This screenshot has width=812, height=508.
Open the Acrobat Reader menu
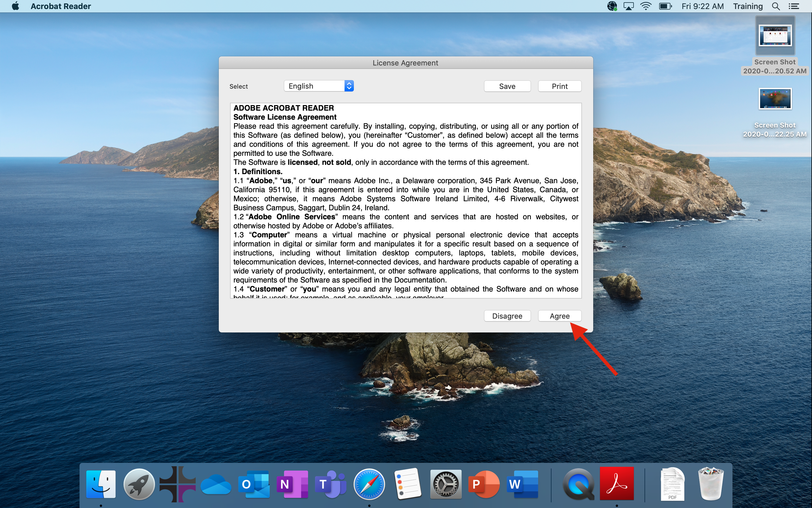click(61, 6)
